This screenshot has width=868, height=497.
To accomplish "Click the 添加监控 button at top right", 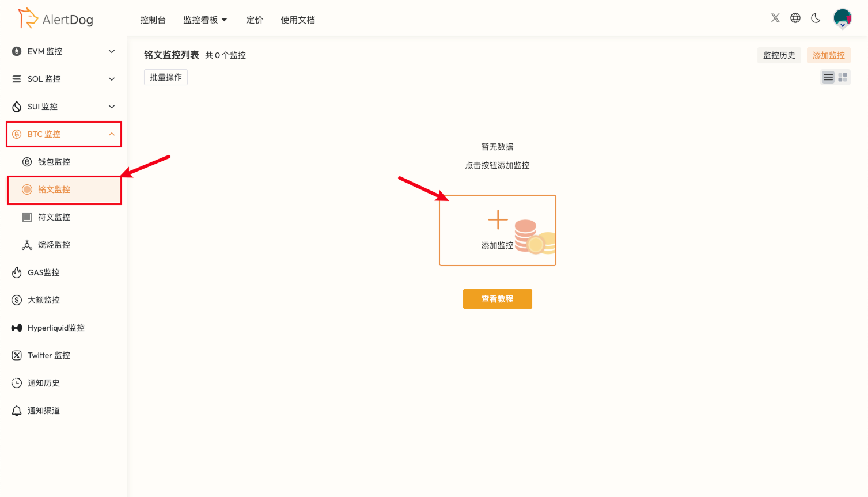I will [x=828, y=55].
